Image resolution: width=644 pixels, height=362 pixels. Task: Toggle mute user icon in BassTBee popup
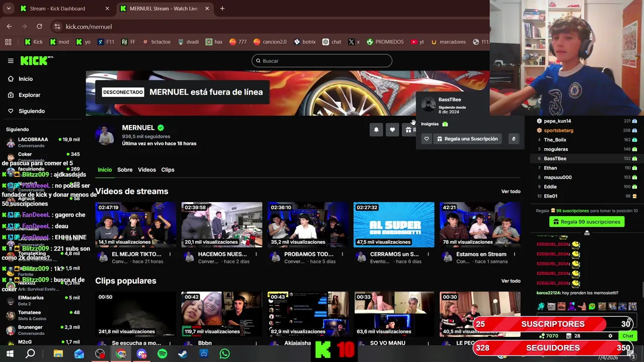coord(513,139)
